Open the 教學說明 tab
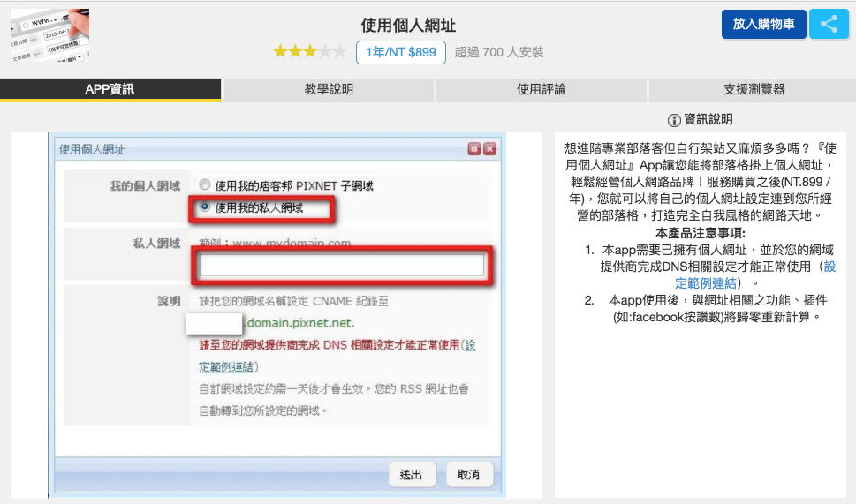The image size is (856, 504). 329,89
